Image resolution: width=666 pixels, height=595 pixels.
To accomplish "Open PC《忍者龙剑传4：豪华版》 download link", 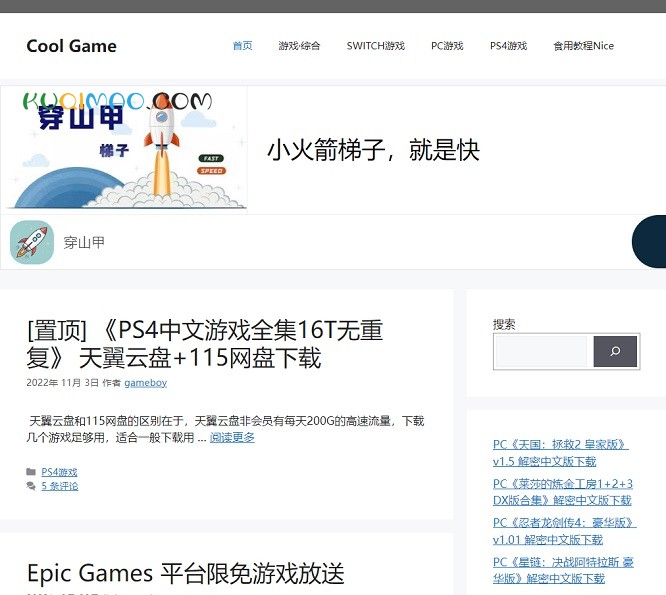I will (x=564, y=531).
